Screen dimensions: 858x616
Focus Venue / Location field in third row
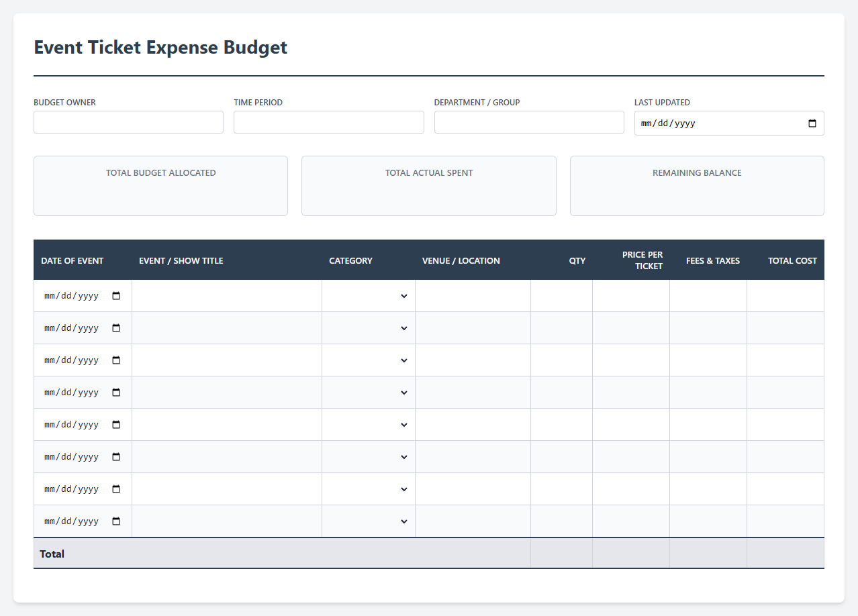473,360
